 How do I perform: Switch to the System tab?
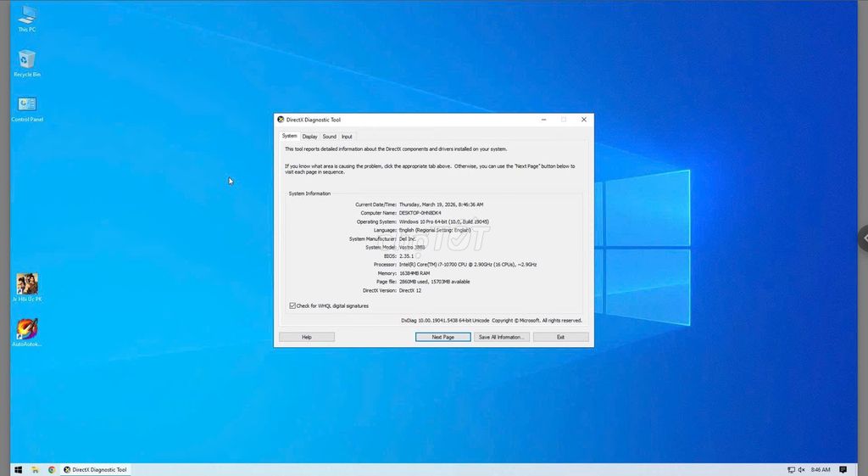tap(290, 136)
